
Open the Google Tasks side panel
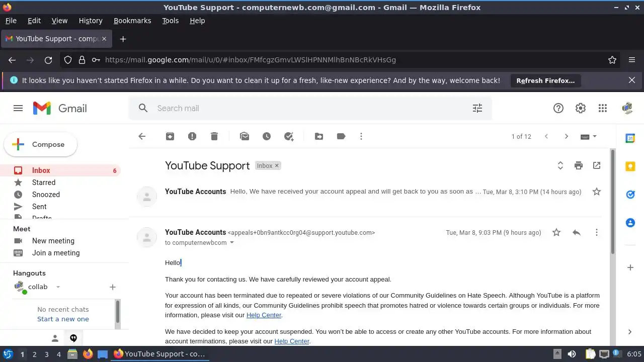coord(630,195)
